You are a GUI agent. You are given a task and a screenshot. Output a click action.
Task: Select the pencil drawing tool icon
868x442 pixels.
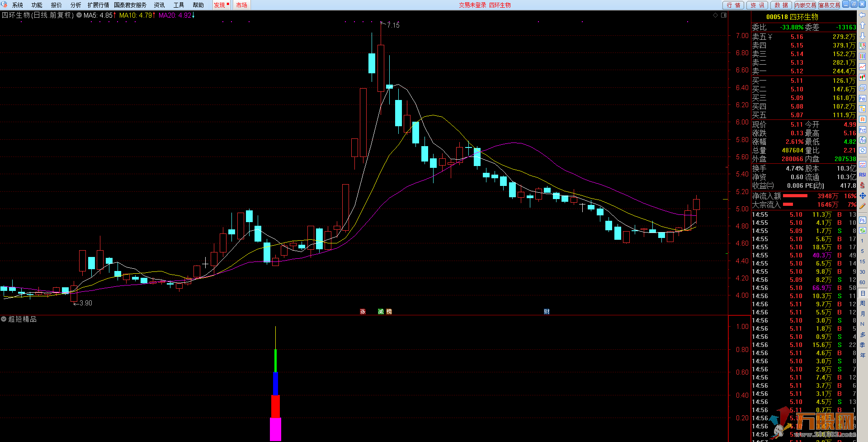coord(863,206)
